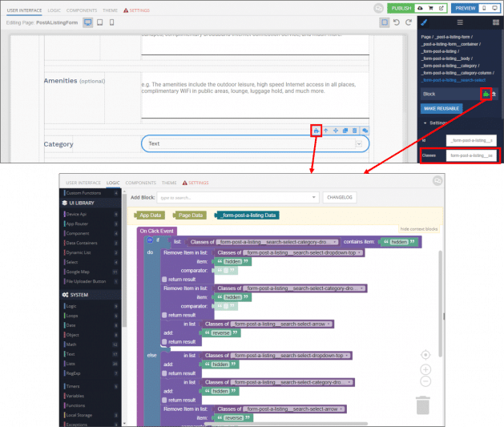Click the green PUBLISH button
Screen dimensions: 504x427
point(401,8)
